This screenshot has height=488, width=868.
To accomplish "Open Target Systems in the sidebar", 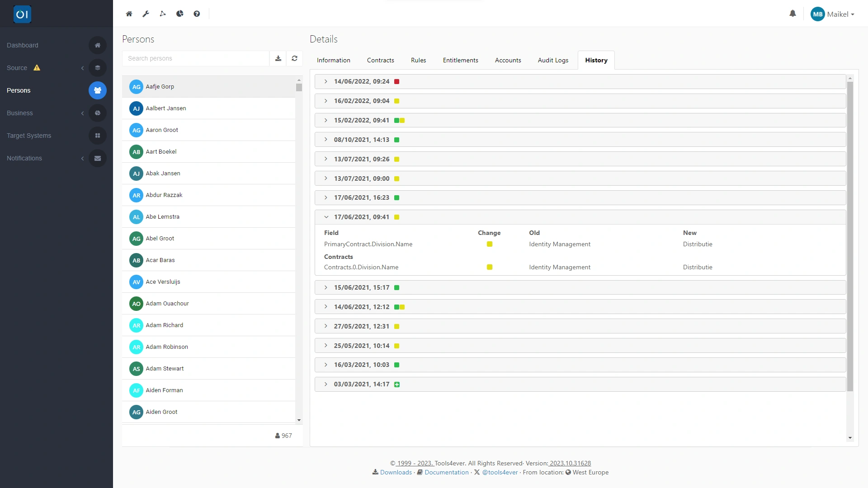I will click(x=29, y=136).
